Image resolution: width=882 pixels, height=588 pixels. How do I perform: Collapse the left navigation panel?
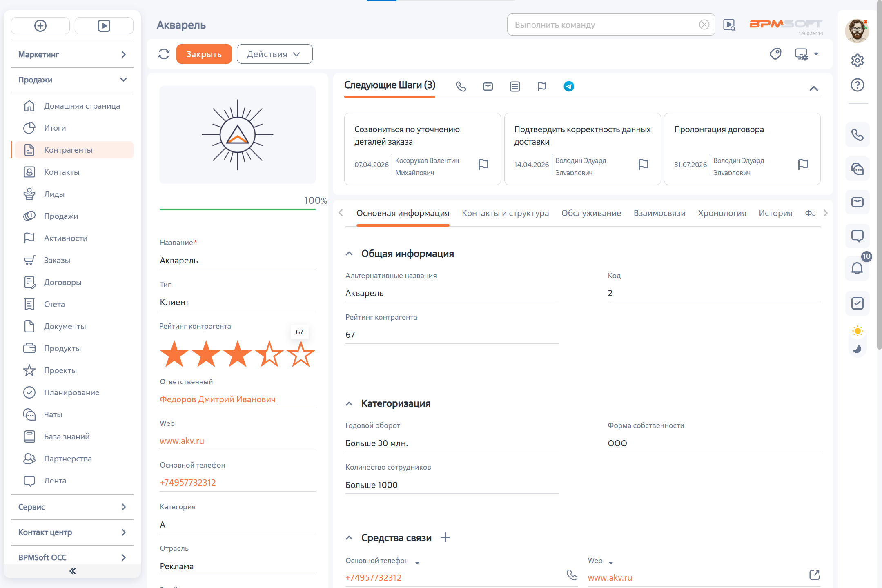tap(72, 571)
